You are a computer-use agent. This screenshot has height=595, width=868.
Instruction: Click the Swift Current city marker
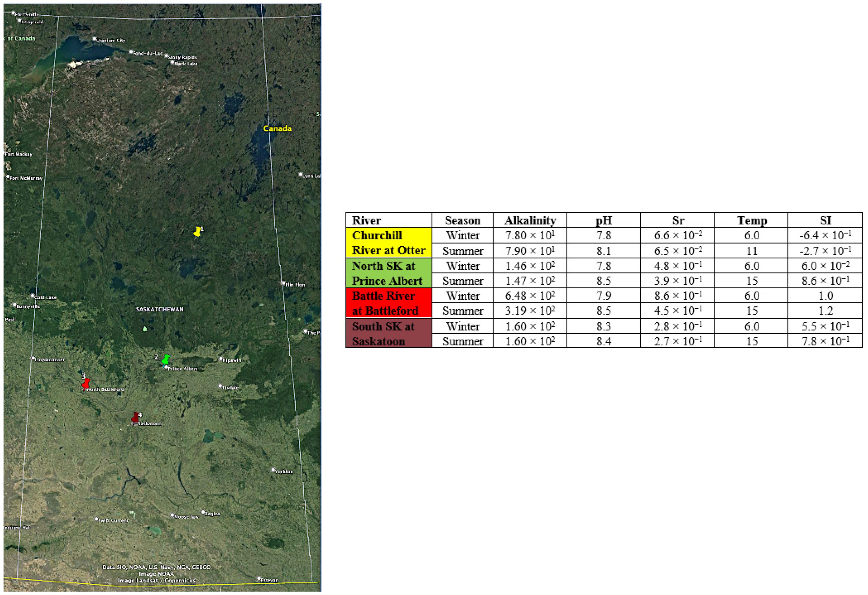[x=96, y=519]
